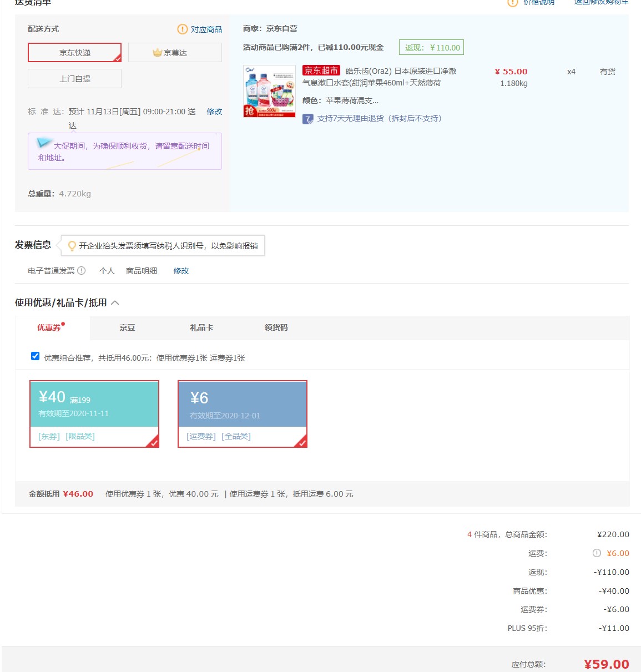Click 总重量 4.720kg text
Viewport: 641px width, 672px height.
59,194
